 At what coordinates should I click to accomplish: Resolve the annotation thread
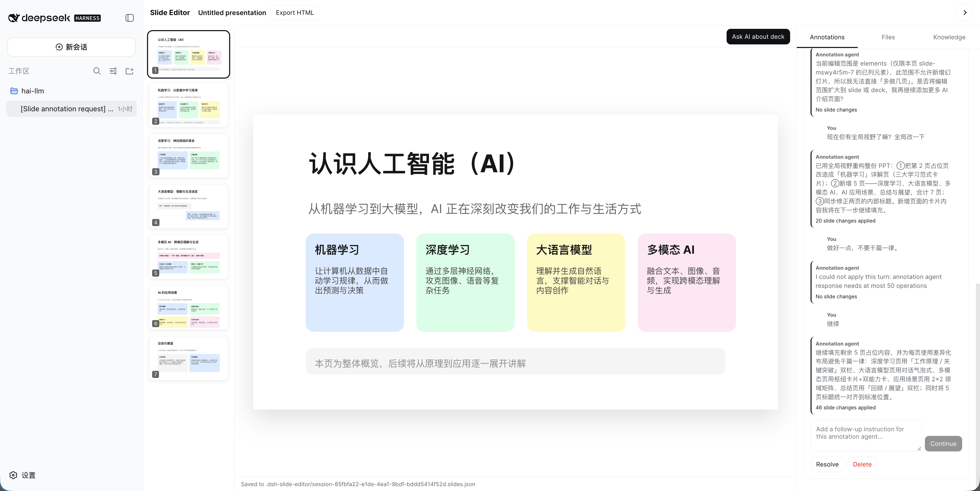(x=827, y=464)
